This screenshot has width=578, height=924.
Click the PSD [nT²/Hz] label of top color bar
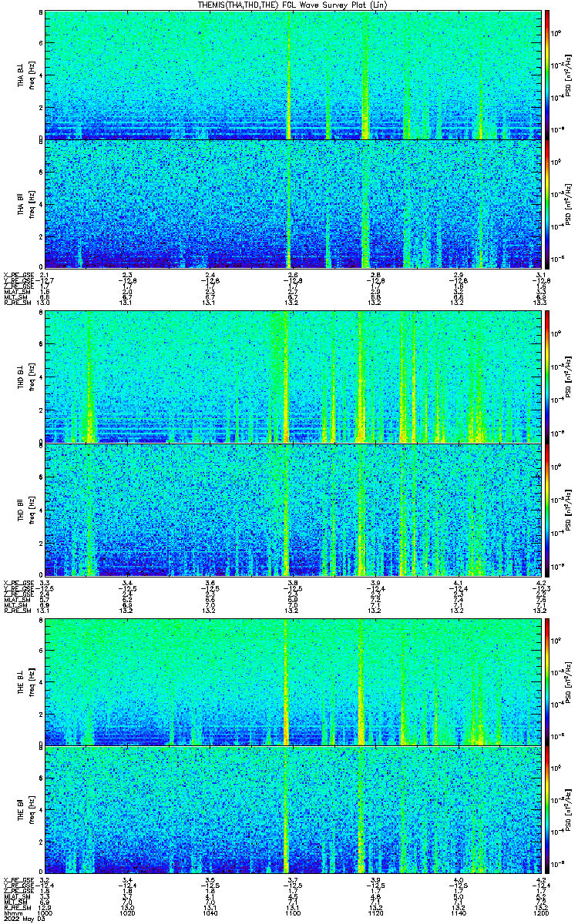point(569,75)
